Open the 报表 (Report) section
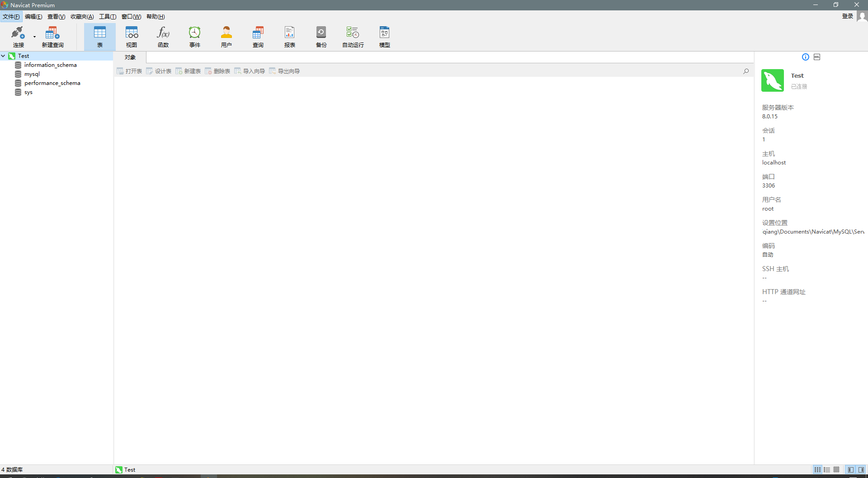This screenshot has width=868, height=478. [x=290, y=37]
